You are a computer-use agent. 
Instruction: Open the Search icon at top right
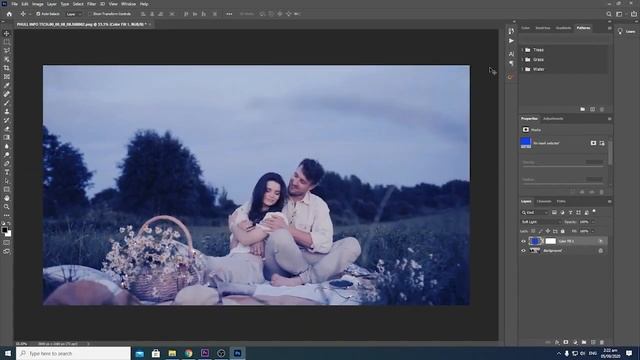tap(609, 14)
